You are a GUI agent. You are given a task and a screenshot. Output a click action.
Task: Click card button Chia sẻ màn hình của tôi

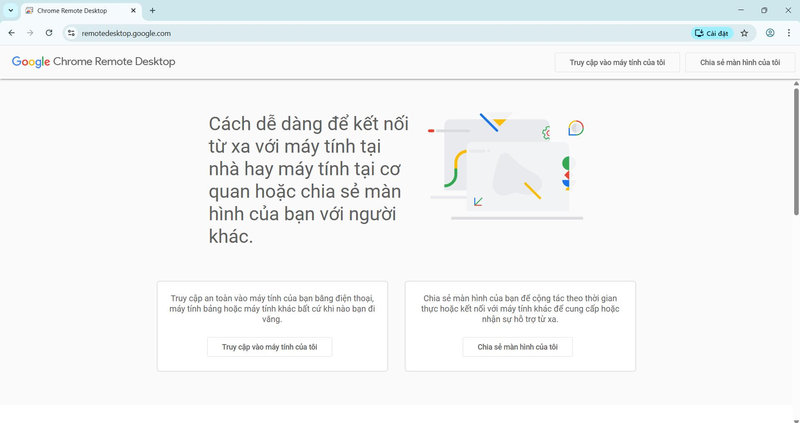tap(517, 347)
